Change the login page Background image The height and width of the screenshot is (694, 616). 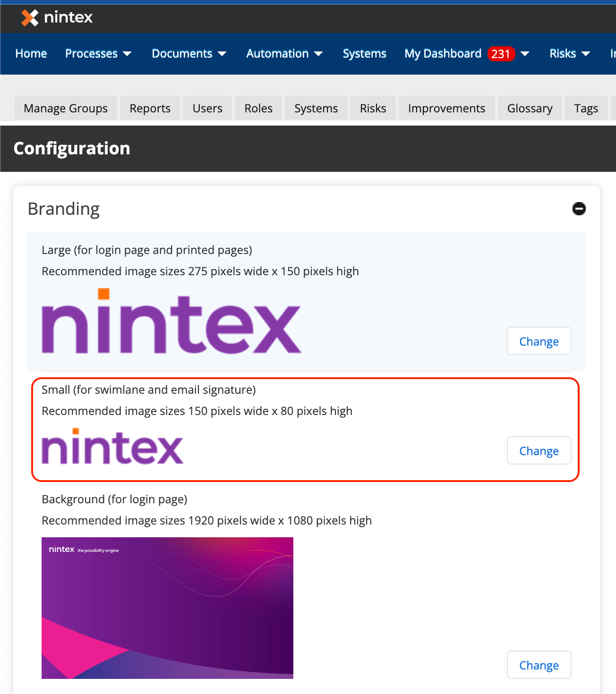coord(539,665)
